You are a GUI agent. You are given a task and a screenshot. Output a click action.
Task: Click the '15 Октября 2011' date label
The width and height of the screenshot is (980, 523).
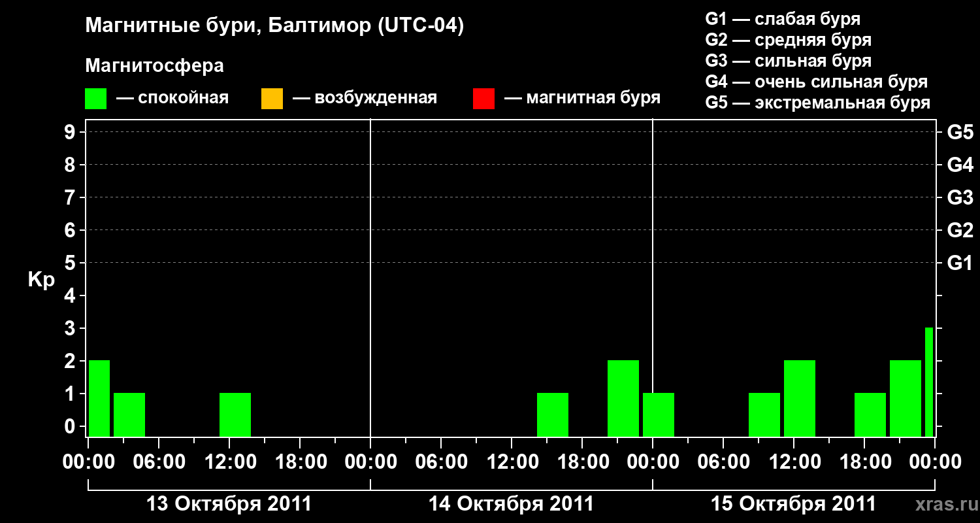click(x=793, y=504)
